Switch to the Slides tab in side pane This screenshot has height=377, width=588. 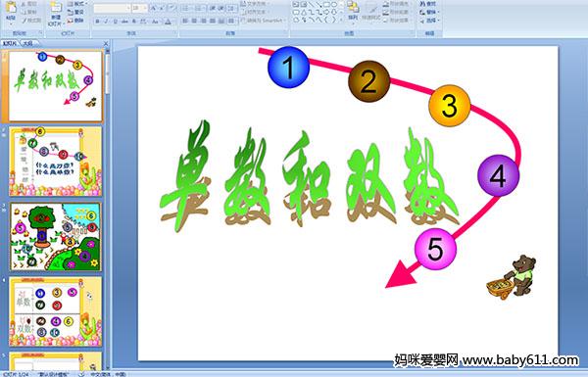[10, 43]
